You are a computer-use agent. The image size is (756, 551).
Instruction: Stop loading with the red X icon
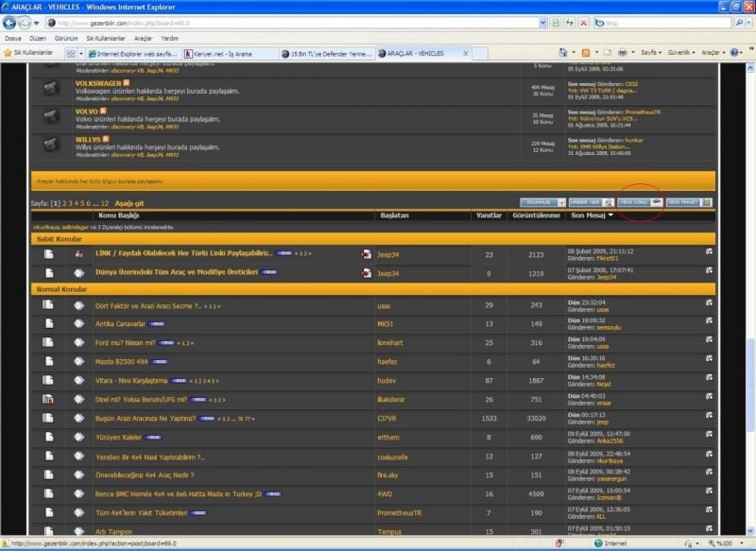click(583, 23)
